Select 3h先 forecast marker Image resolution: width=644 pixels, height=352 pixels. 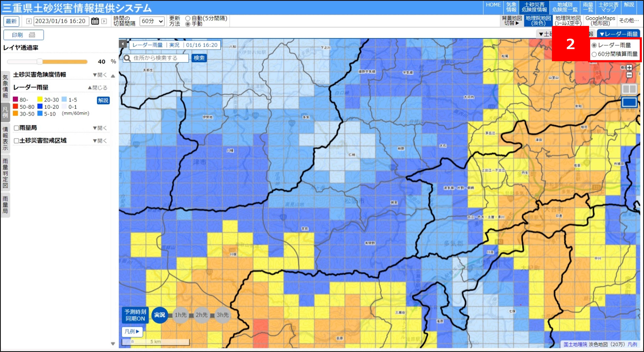click(223, 315)
